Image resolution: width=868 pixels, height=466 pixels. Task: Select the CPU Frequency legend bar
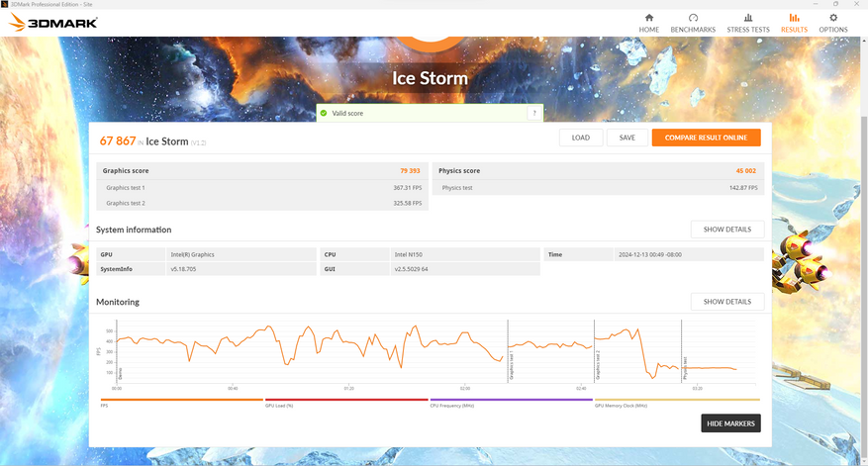click(x=512, y=400)
